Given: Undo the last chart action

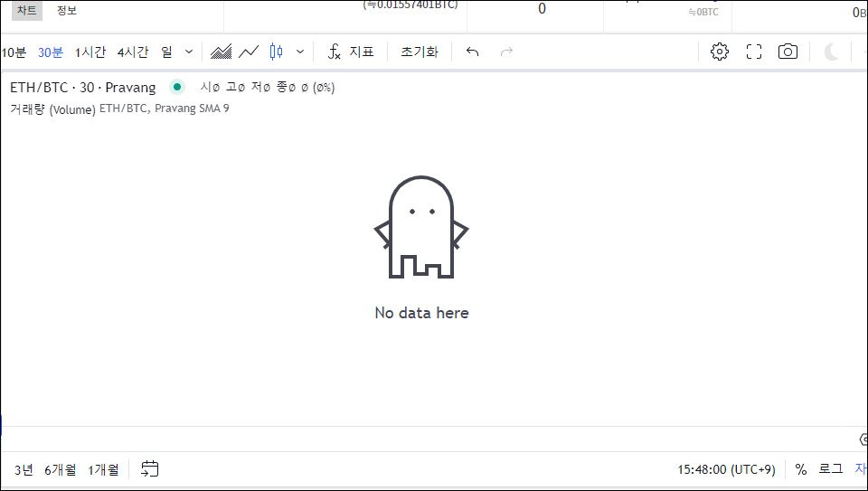Looking at the screenshot, I should click(x=472, y=52).
